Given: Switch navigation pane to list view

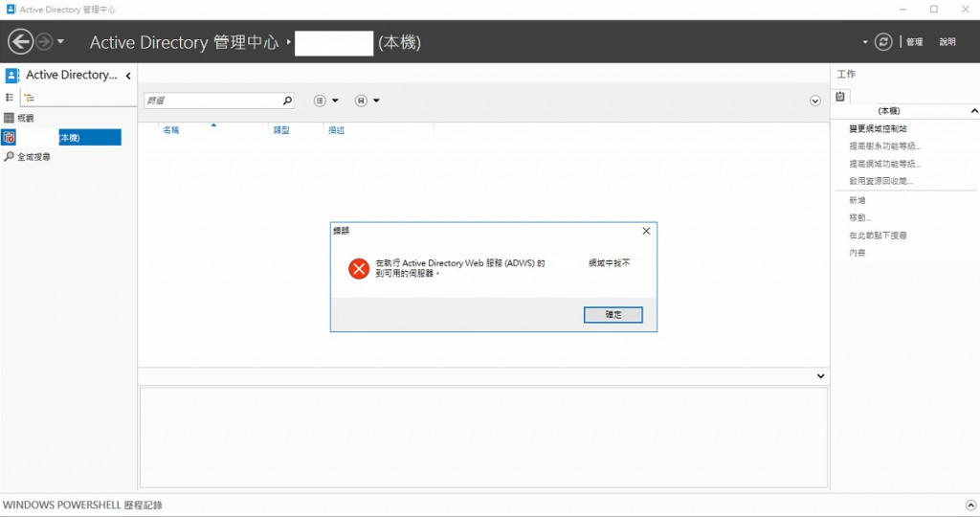Looking at the screenshot, I should point(10,98).
